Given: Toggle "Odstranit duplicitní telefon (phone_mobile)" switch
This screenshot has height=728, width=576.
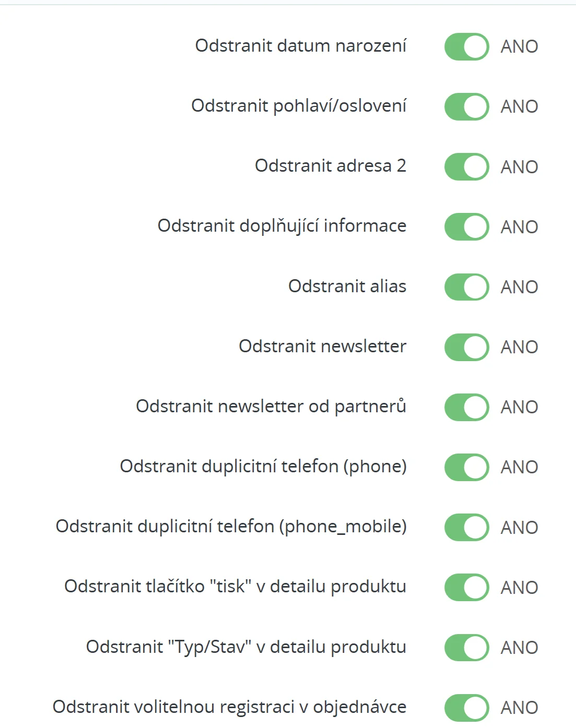Looking at the screenshot, I should pos(466,527).
